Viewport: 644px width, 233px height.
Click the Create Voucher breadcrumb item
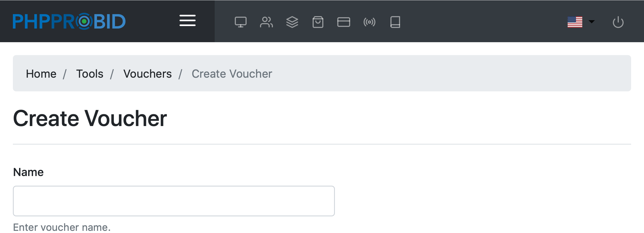[232, 74]
